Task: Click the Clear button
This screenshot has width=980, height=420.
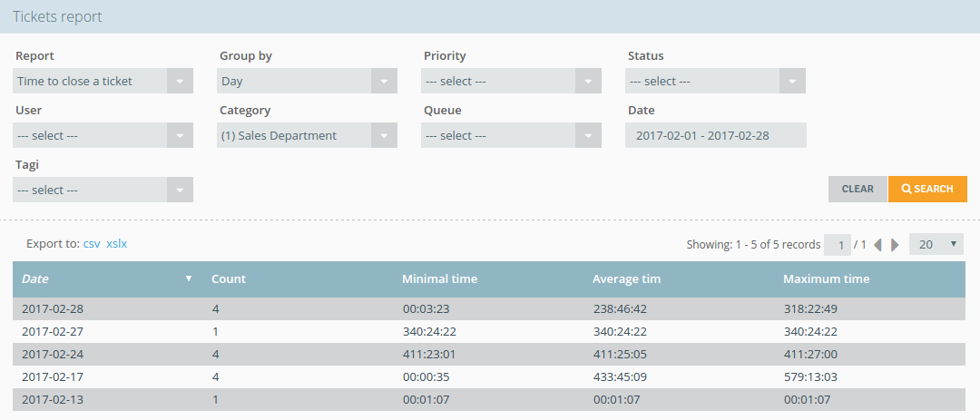Action: [857, 189]
